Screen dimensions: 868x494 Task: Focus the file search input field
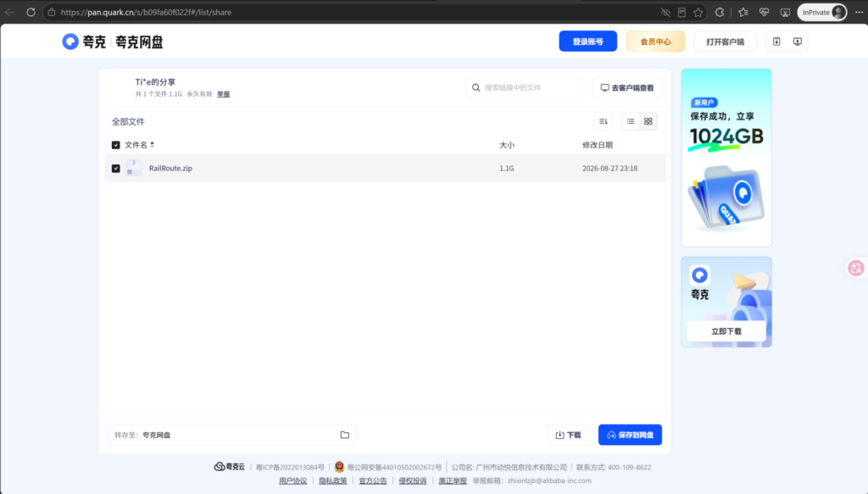point(524,87)
